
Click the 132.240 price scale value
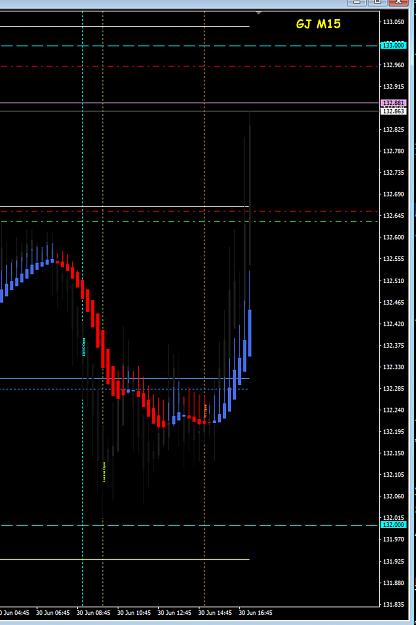[x=393, y=410]
